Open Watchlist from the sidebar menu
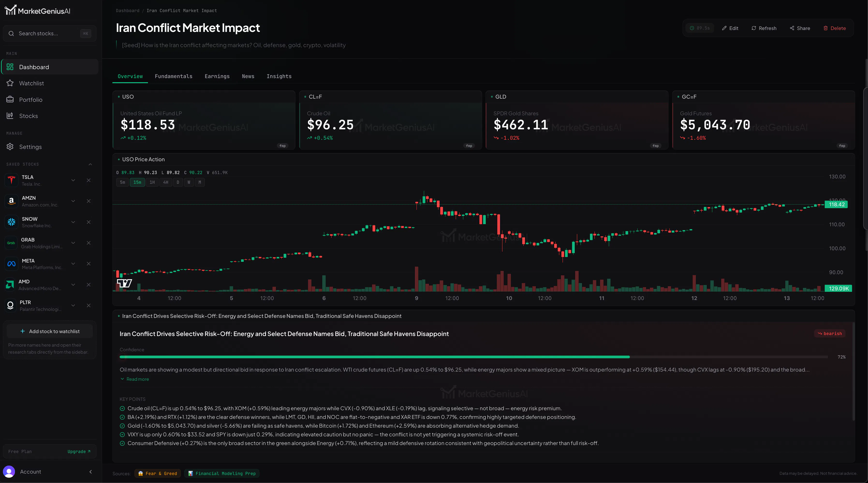Image resolution: width=868 pixels, height=483 pixels. (x=50, y=83)
